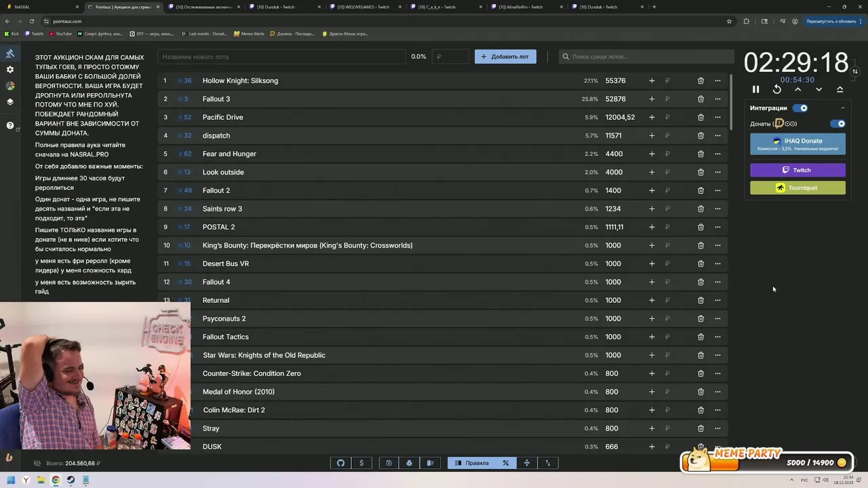Toggle the division marker button at bottom
This screenshot has width=868, height=488.
pyautogui.click(x=526, y=463)
